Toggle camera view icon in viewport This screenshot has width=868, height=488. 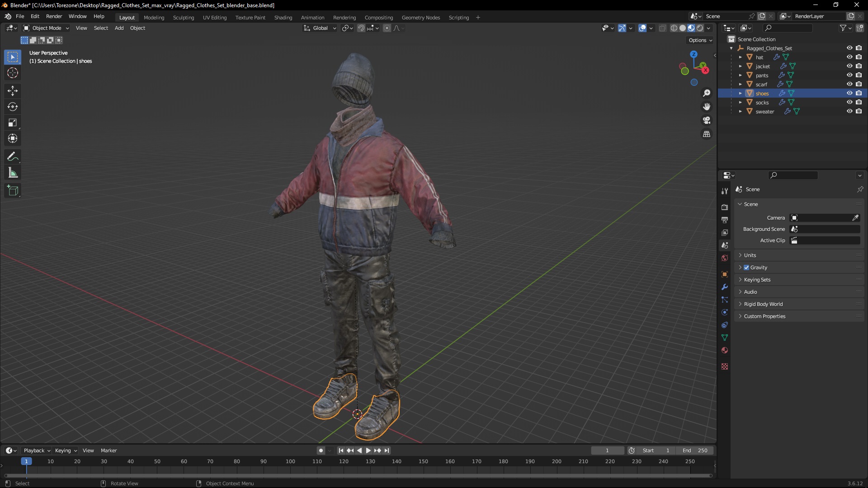pos(707,120)
